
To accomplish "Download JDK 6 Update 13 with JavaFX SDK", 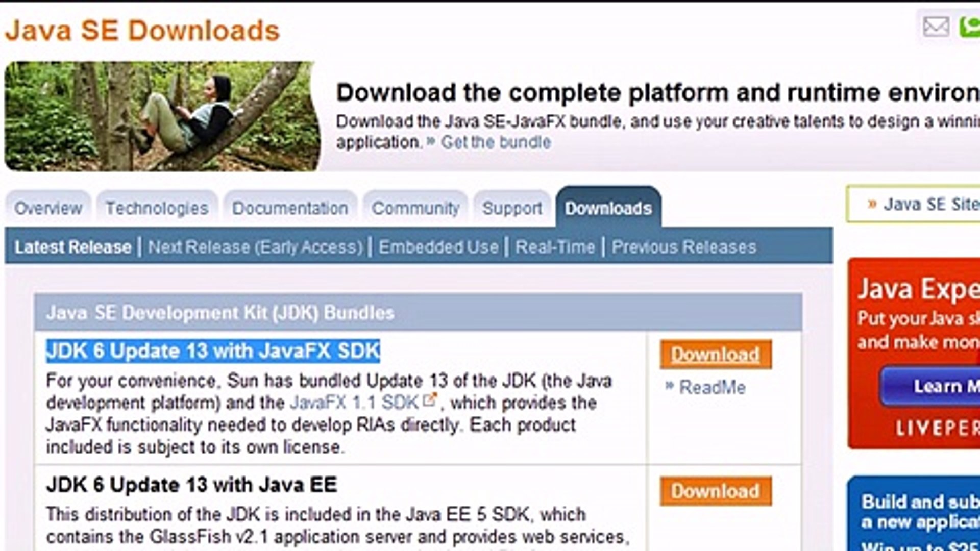I will tap(715, 354).
